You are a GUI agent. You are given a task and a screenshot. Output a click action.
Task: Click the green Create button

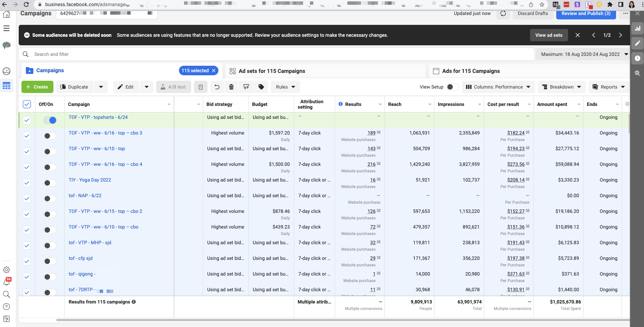pyautogui.click(x=37, y=87)
